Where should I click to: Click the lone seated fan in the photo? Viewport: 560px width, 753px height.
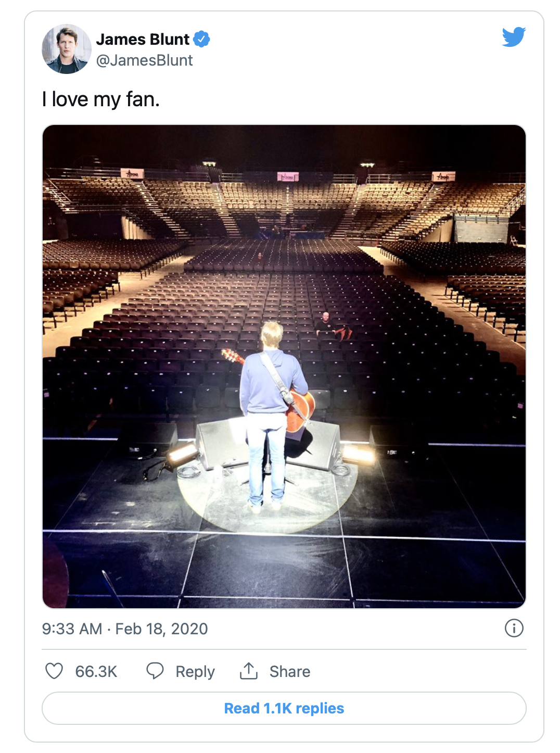tap(326, 325)
